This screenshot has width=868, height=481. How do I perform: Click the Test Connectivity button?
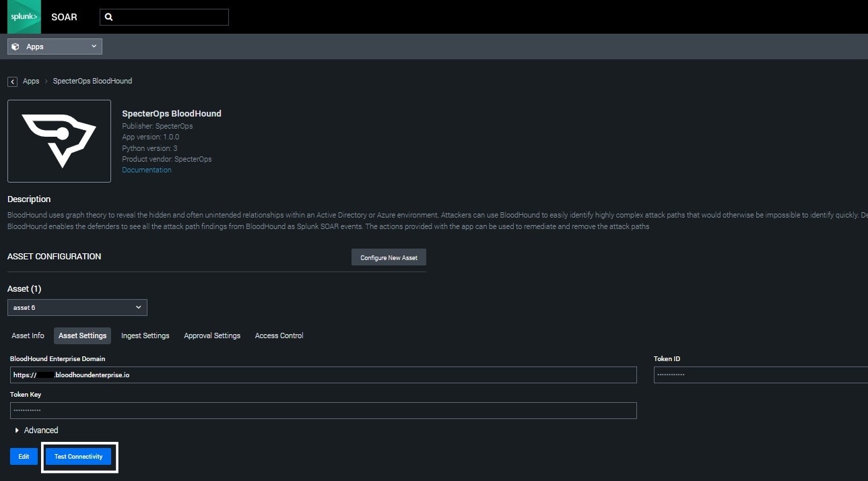point(79,456)
